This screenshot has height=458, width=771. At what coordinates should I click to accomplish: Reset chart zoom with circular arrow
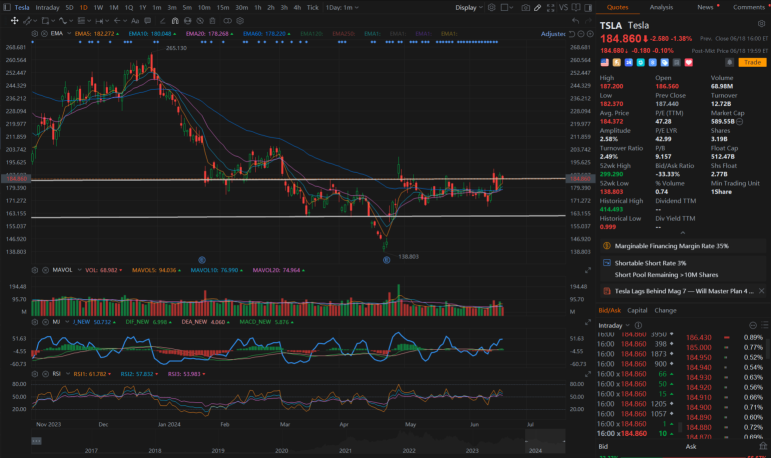(x=572, y=34)
